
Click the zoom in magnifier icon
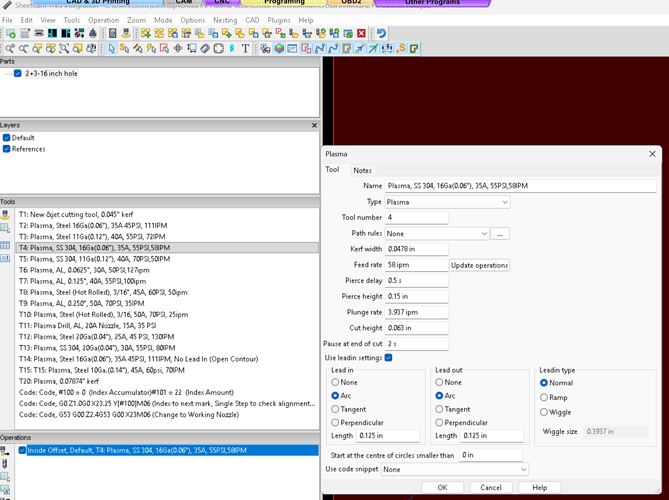(x=10, y=49)
